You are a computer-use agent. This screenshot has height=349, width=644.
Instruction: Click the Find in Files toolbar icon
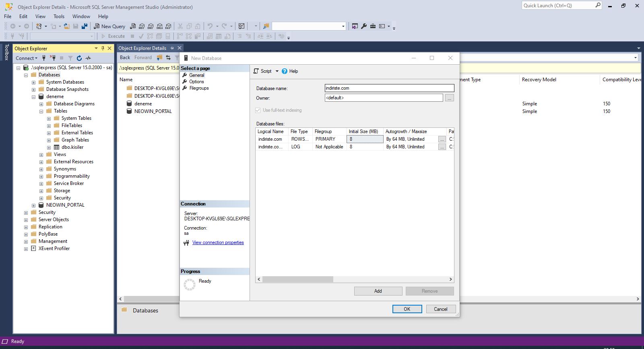pos(266,26)
